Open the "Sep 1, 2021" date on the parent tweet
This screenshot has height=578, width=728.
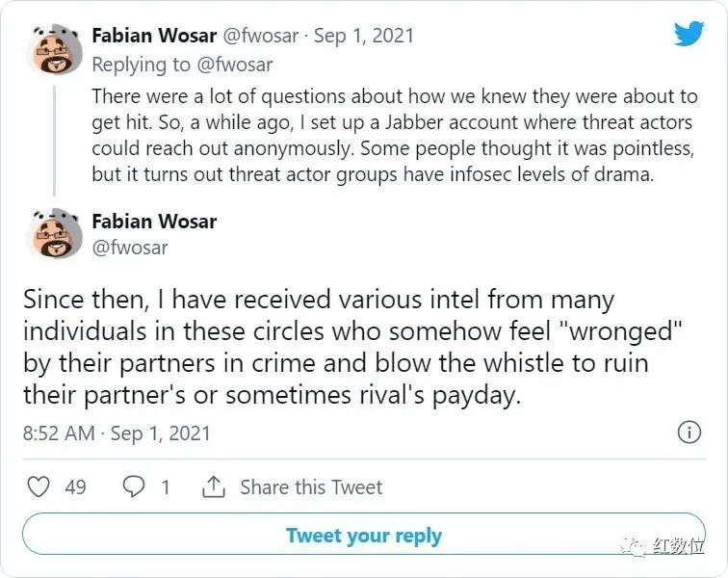point(363,36)
